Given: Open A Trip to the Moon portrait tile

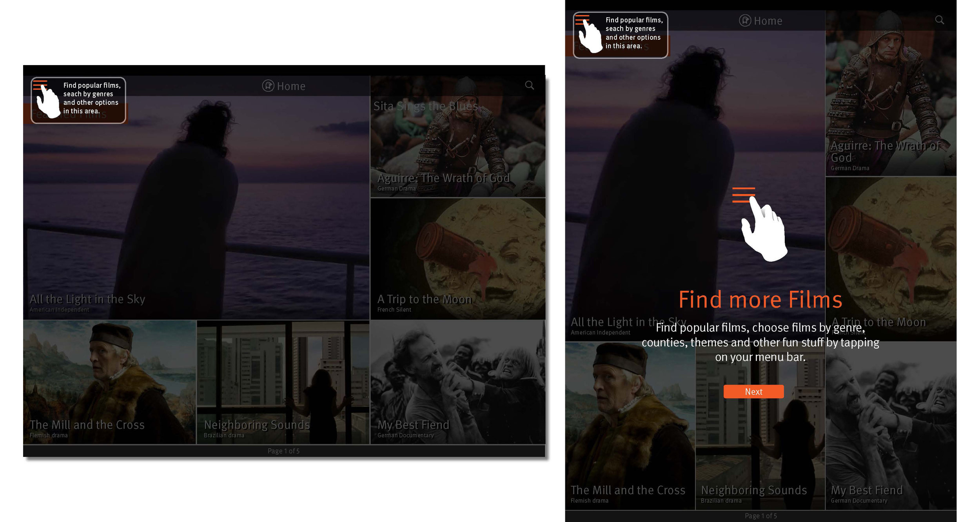Looking at the screenshot, I should [x=891, y=259].
